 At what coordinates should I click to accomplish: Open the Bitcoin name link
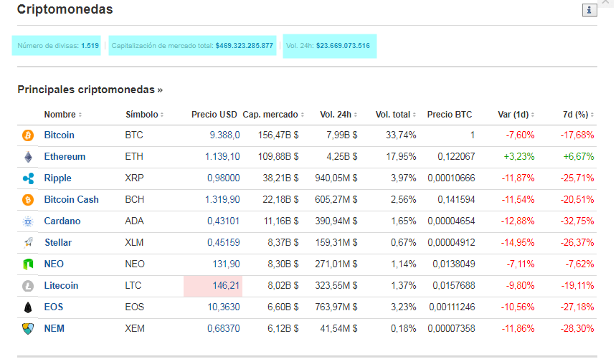click(x=59, y=135)
